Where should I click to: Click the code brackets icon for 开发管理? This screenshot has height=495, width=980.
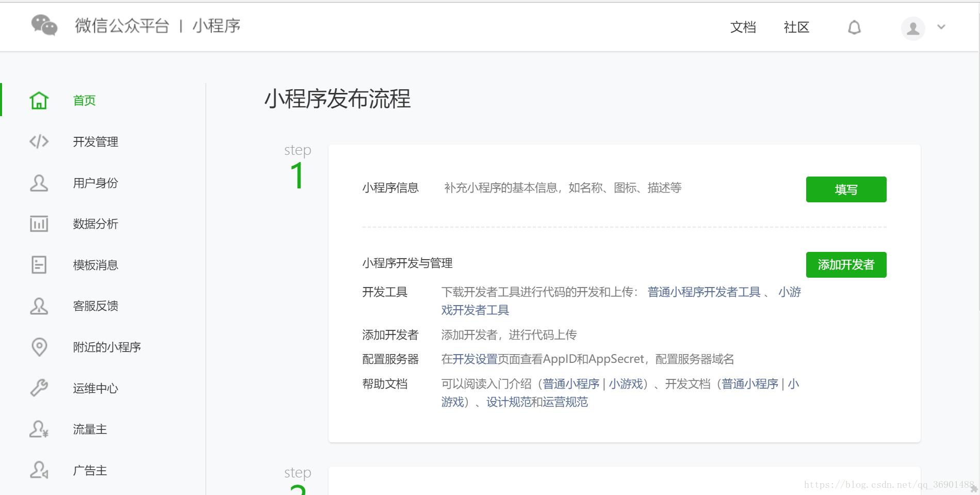39,141
